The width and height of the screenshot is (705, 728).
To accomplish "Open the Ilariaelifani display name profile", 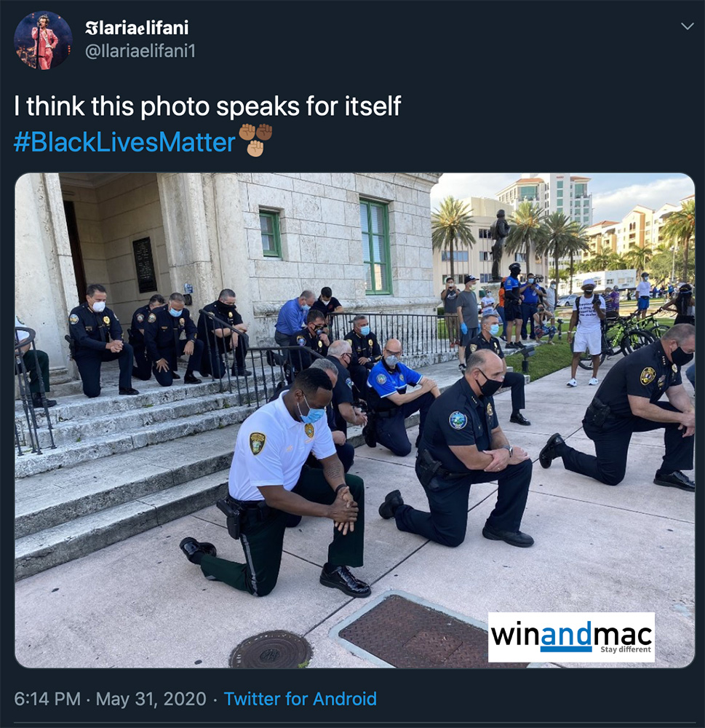I will [137, 28].
